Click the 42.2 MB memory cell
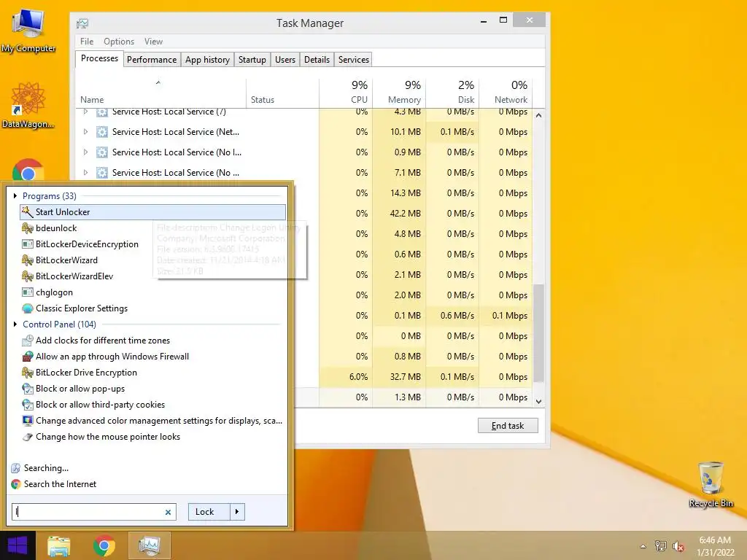The width and height of the screenshot is (747, 560). 399,214
